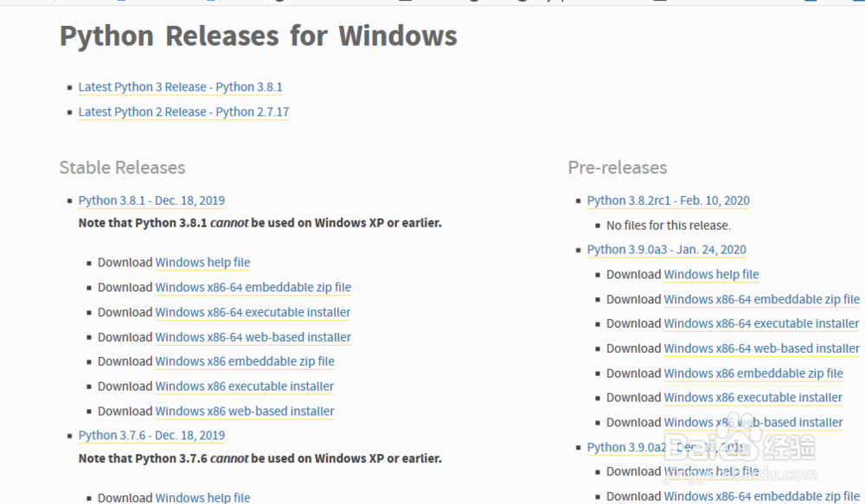Download Python 3.9.0a3 Windows x86-64 executable installer
Screen dimensions: 865x504
point(761,323)
